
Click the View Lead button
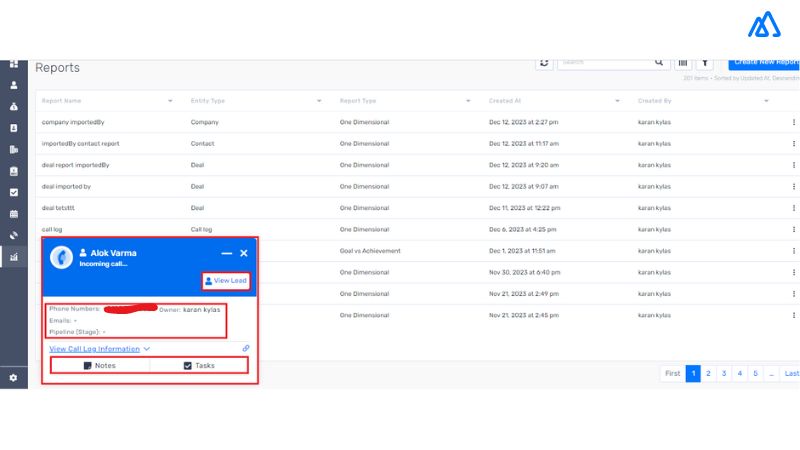[225, 281]
